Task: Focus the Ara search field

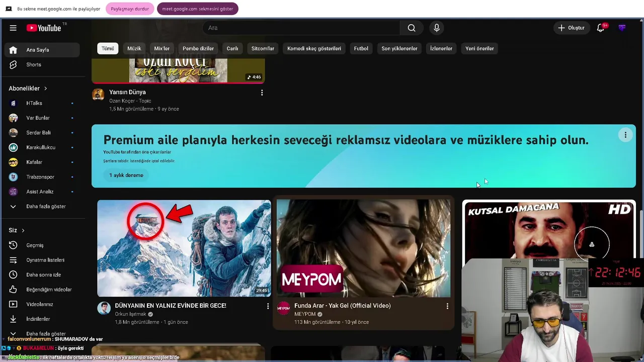Action: [x=301, y=28]
